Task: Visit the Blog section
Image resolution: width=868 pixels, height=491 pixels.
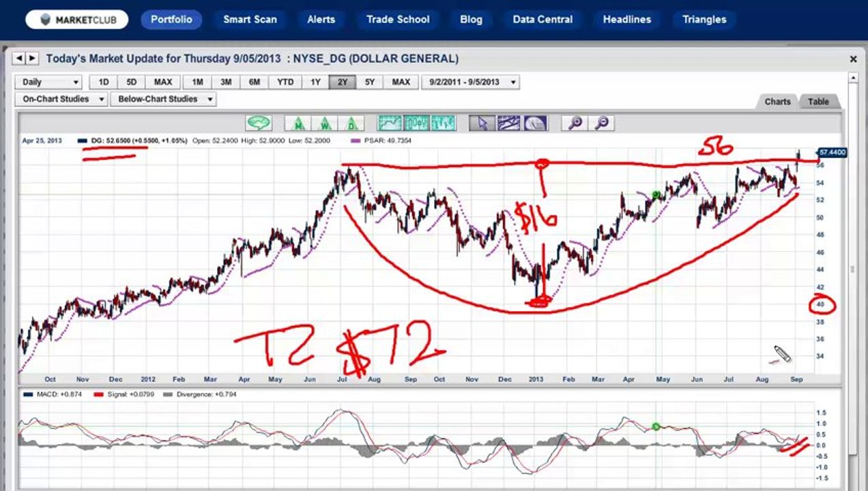Action: pos(471,19)
